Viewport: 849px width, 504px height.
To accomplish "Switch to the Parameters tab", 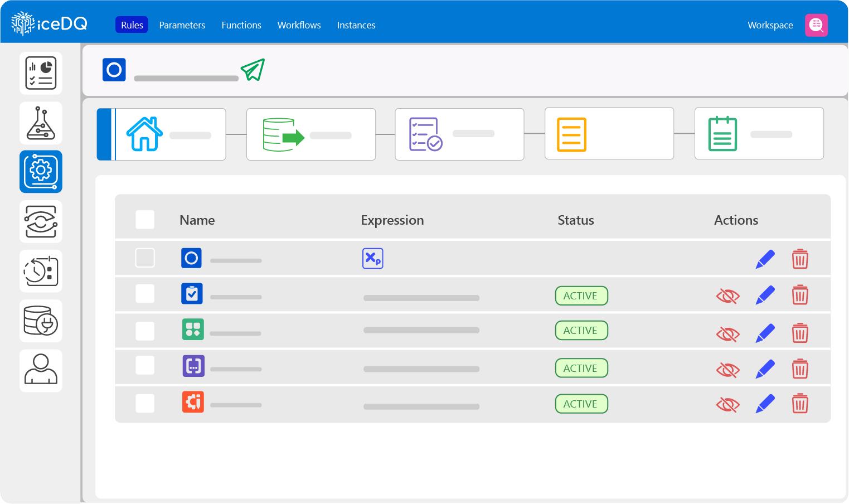I will tap(182, 25).
